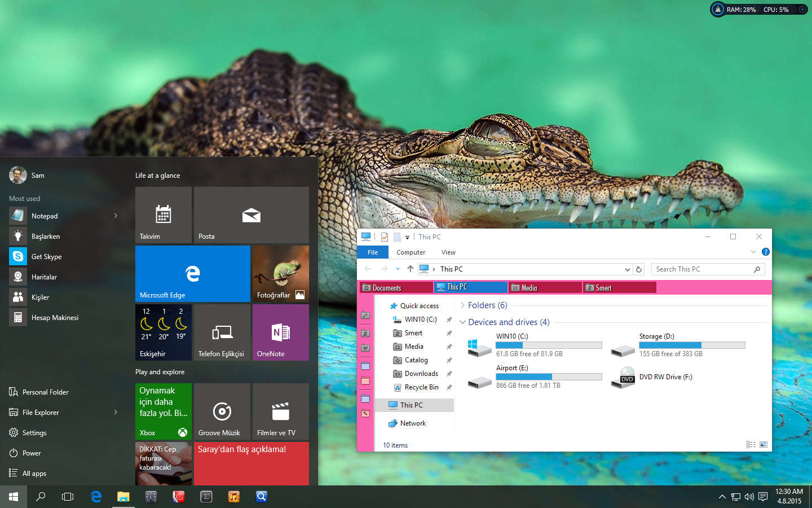
Task: Expand File Explorer jump list arrow
Action: tap(116, 413)
